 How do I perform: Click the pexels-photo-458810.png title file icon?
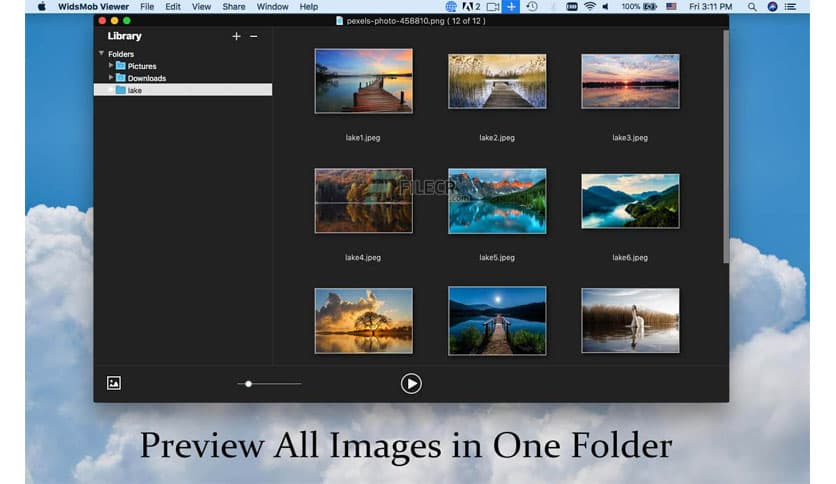tap(339, 21)
